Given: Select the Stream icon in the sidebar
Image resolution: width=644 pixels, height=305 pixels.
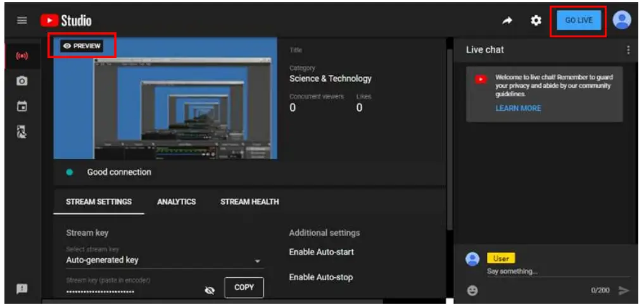Looking at the screenshot, I should click(x=22, y=56).
